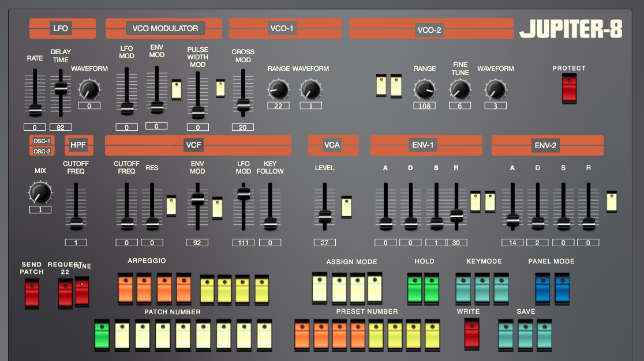644x361 pixels.
Task: Click the last yellow ARPEGGIO button
Action: point(261,290)
